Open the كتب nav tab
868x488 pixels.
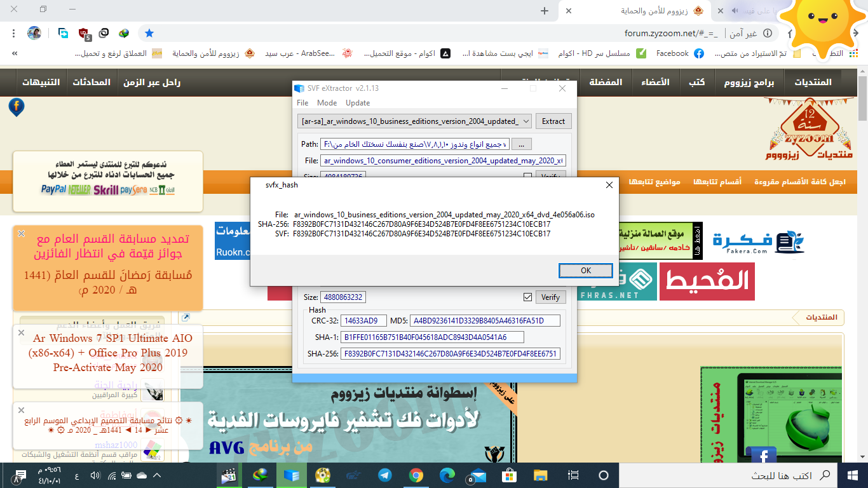pos(697,83)
